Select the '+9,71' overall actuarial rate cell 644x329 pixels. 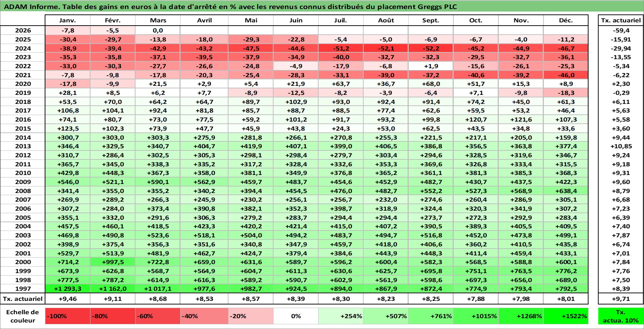point(621,299)
